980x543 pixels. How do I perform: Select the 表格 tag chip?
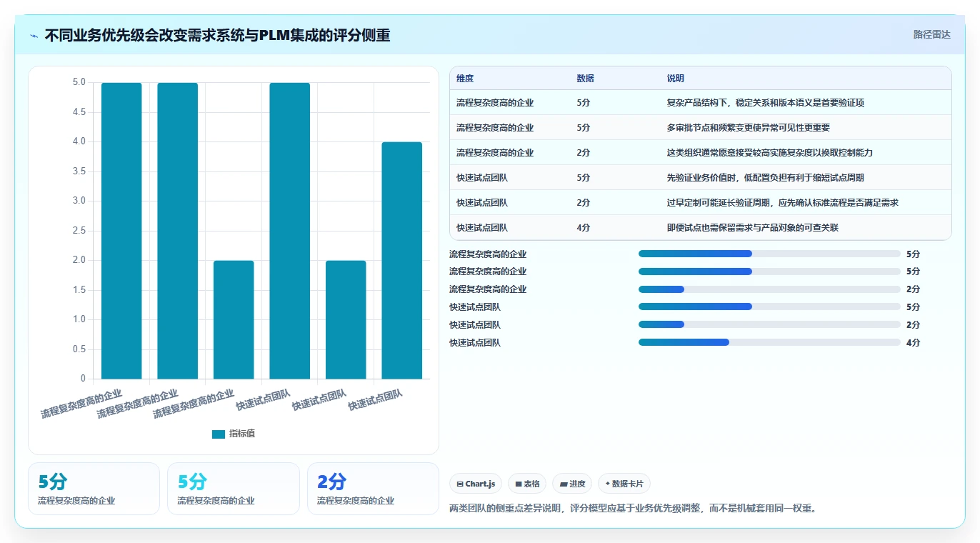pos(527,484)
